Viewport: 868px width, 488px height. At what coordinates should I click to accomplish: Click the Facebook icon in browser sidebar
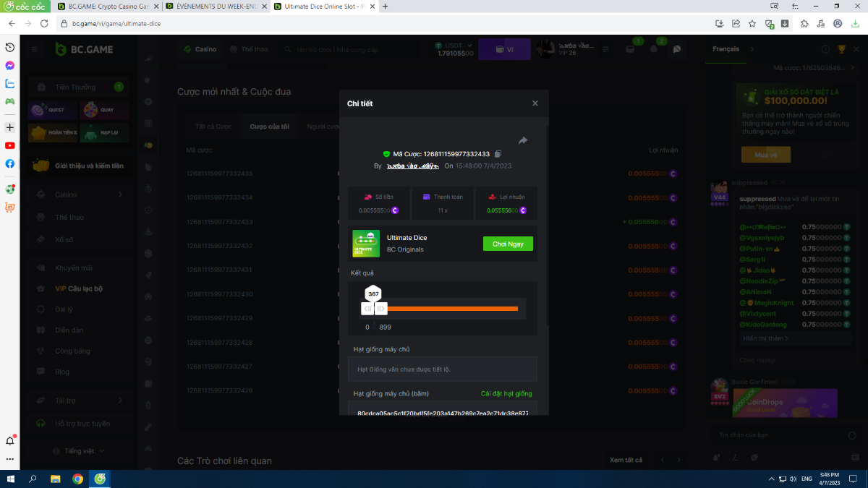[10, 163]
